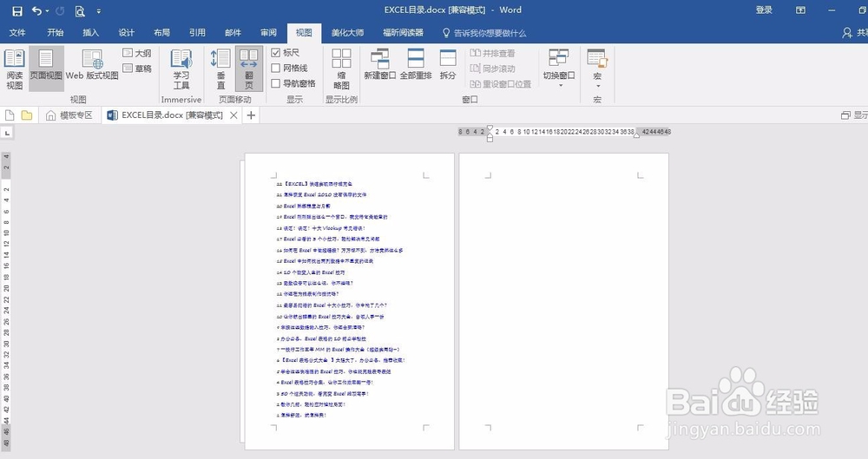Open the 设计 ribbon tab
The width and height of the screenshot is (868, 459).
pos(126,33)
